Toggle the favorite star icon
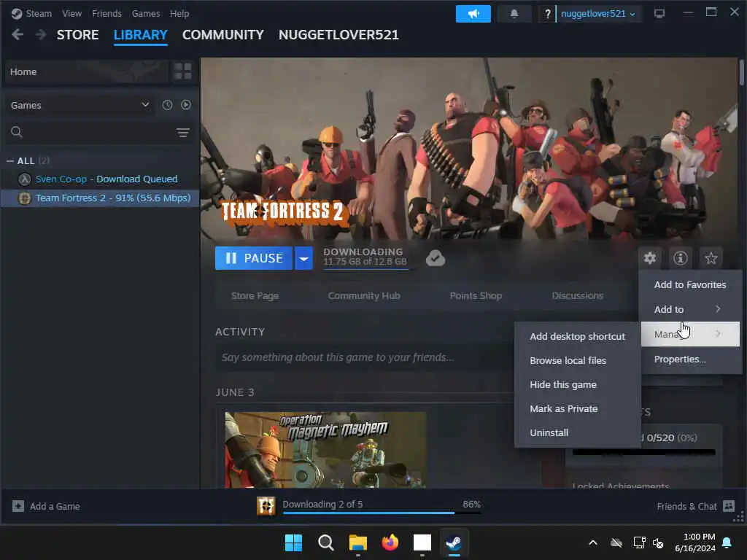The image size is (747, 560). point(711,258)
